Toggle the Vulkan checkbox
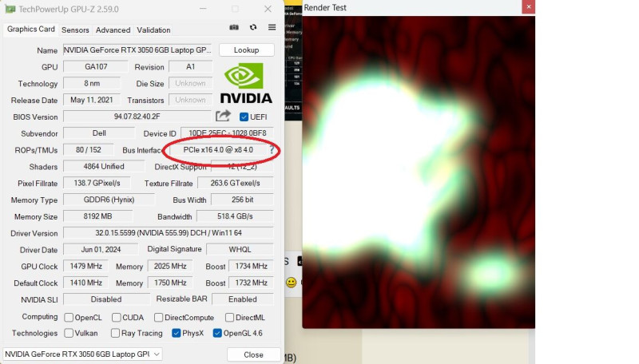 69,333
